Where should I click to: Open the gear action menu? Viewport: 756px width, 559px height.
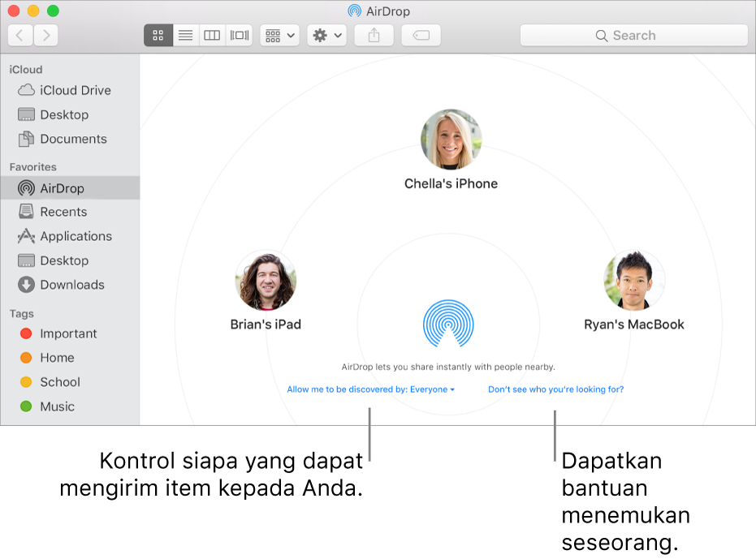pos(327,35)
